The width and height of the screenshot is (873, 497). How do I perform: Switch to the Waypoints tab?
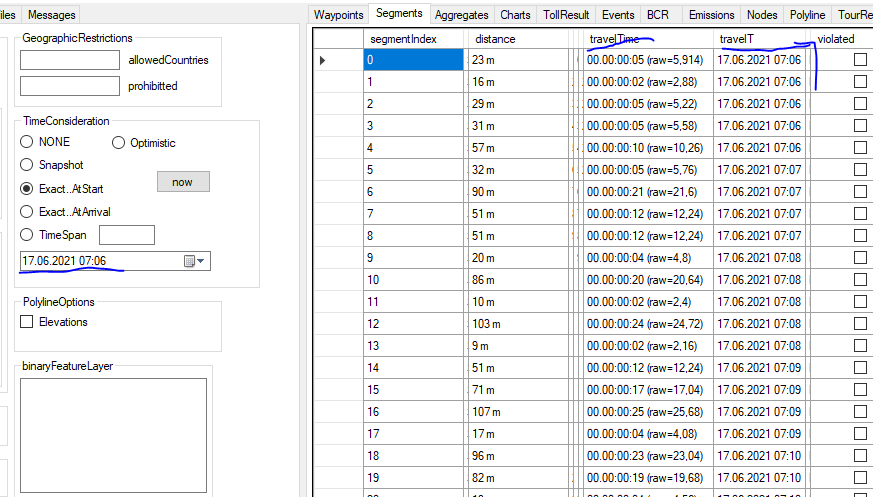pyautogui.click(x=338, y=15)
